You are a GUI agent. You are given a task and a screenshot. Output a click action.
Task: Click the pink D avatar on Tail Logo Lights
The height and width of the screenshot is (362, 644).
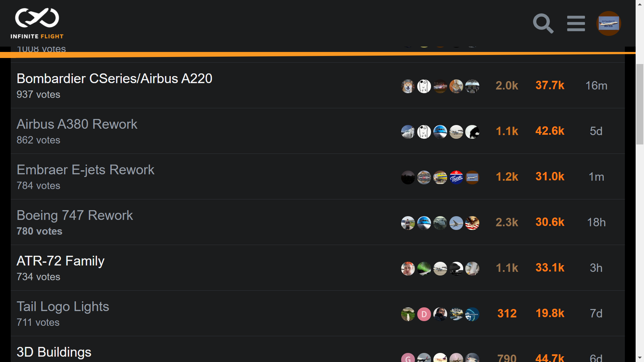point(424,314)
